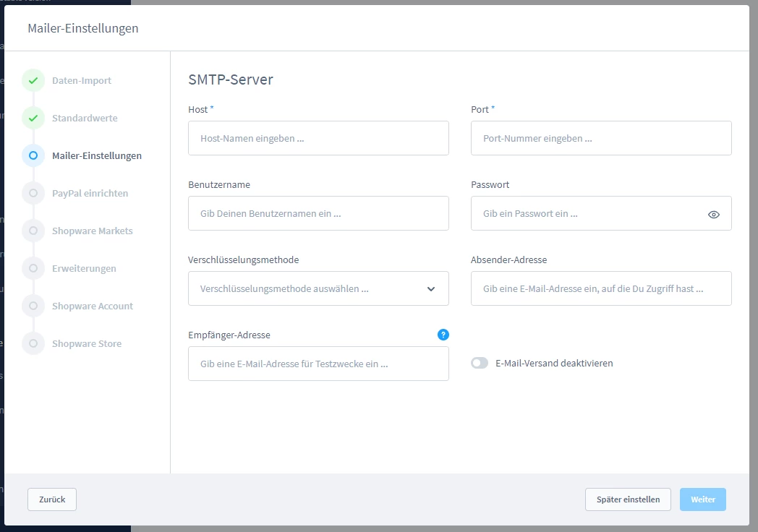Image resolution: width=758 pixels, height=532 pixels.
Task: Show password using the eye icon
Action: point(713,214)
